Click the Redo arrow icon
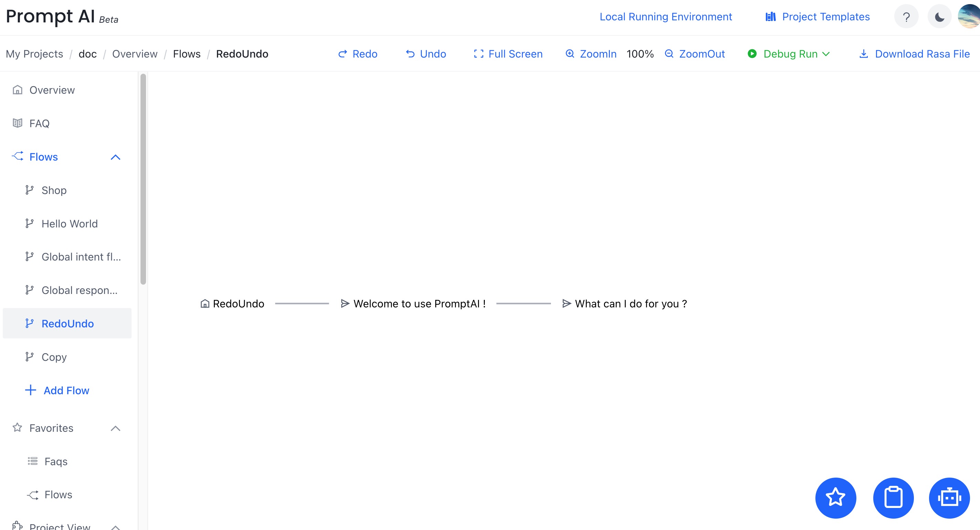Image resolution: width=980 pixels, height=530 pixels. (x=343, y=54)
